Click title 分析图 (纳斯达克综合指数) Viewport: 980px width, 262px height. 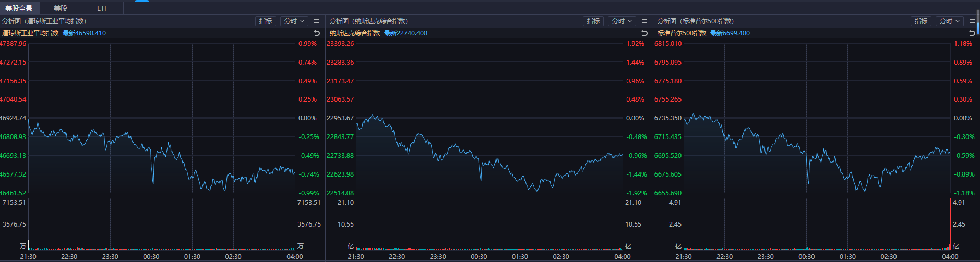click(x=368, y=21)
